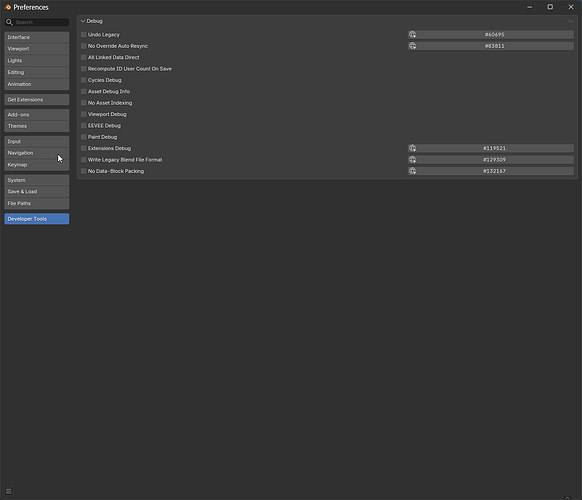582x500 pixels.
Task: Open the #83811 issue link button
Action: click(x=491, y=46)
